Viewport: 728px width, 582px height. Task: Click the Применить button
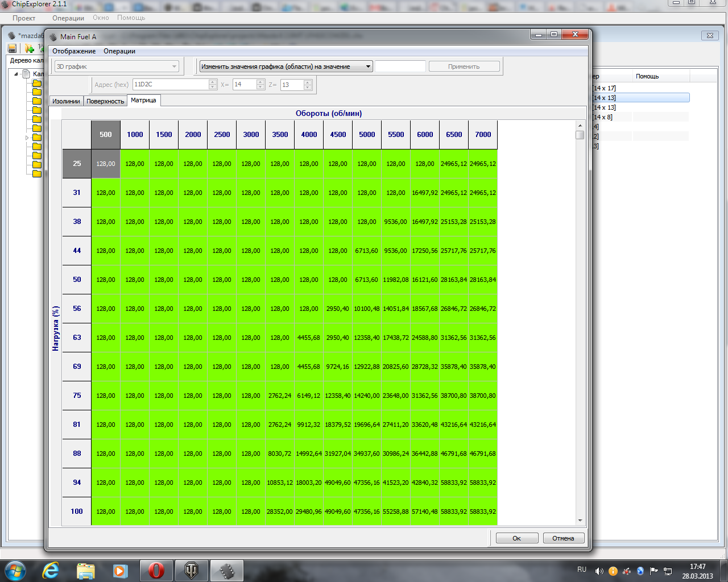(x=464, y=66)
